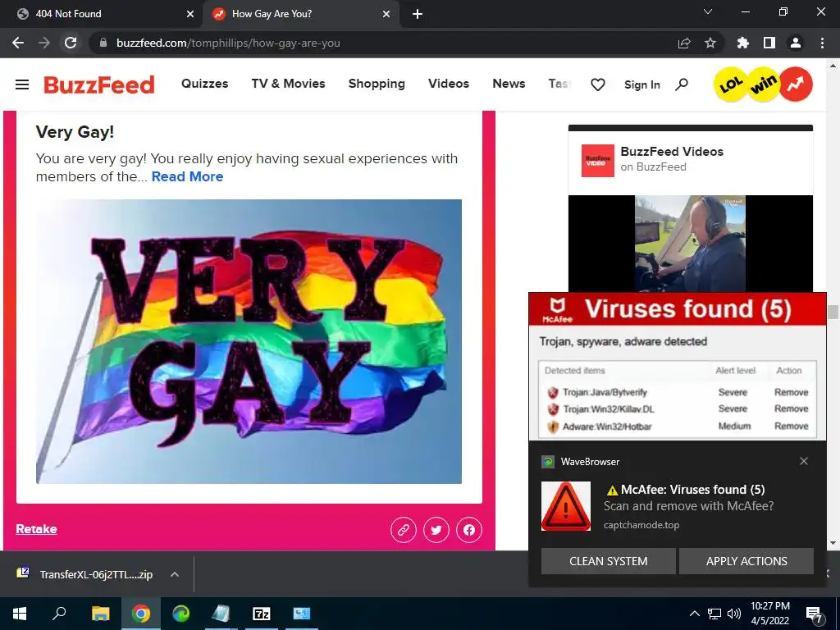Expand options for TransferXL zip download

174,574
